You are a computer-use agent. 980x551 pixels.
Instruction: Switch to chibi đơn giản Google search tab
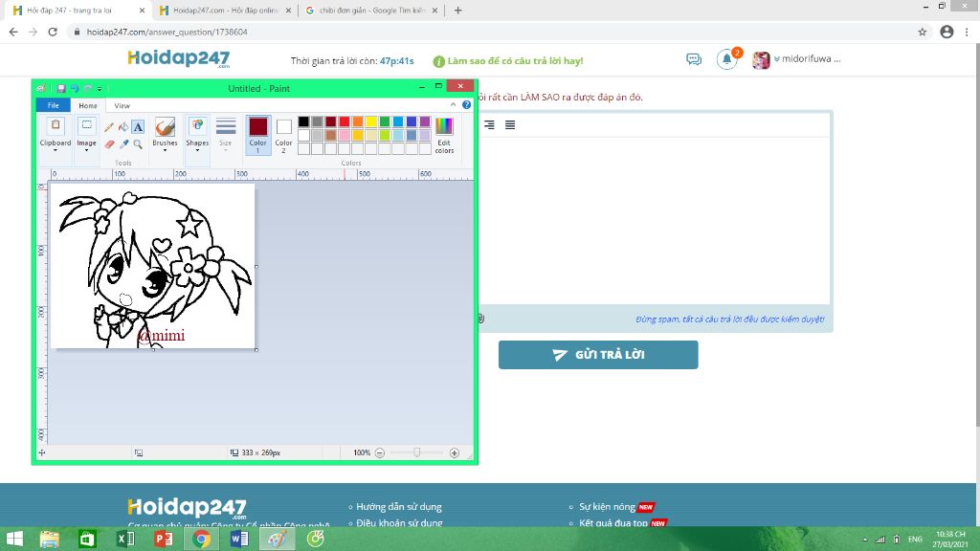pos(371,10)
